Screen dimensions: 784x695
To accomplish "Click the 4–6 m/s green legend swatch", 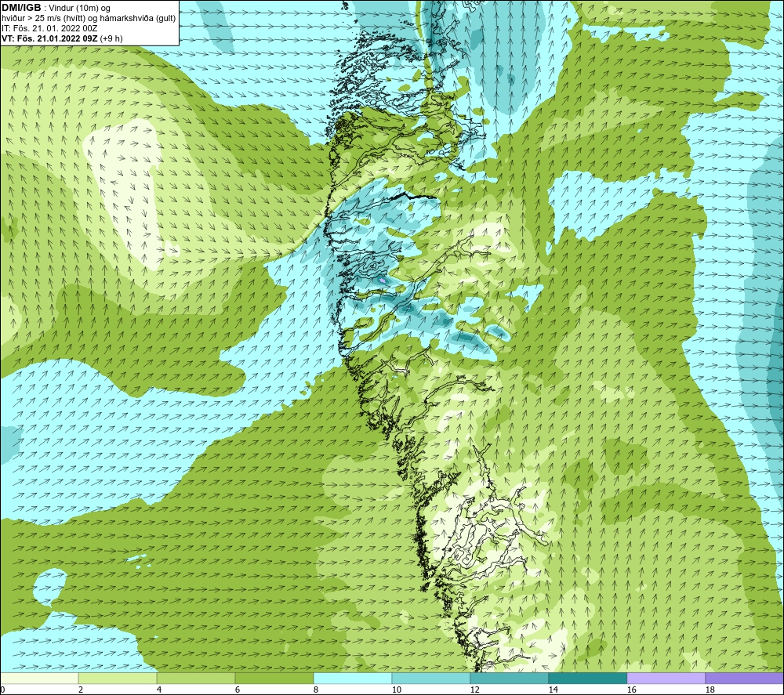I will 196,678.
